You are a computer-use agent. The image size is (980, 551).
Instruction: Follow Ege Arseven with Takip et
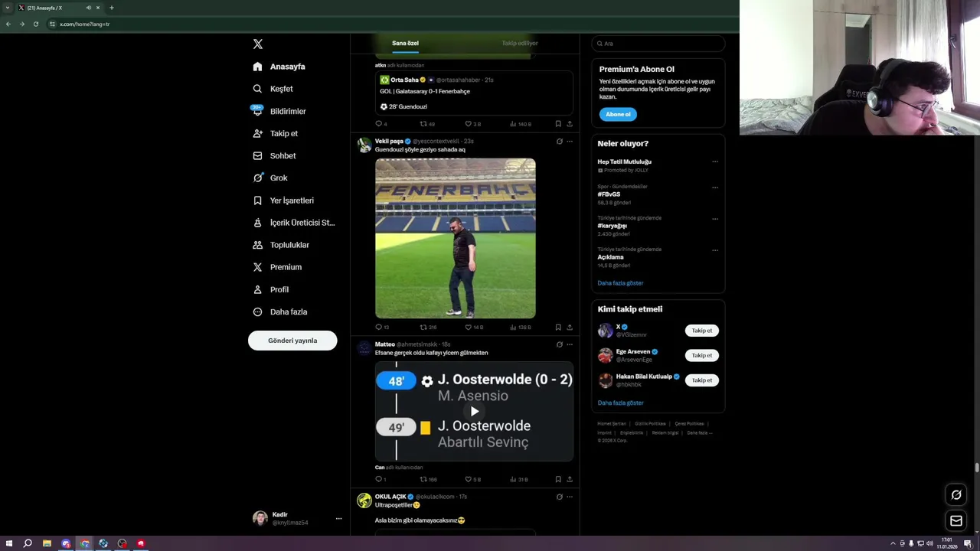(x=702, y=355)
